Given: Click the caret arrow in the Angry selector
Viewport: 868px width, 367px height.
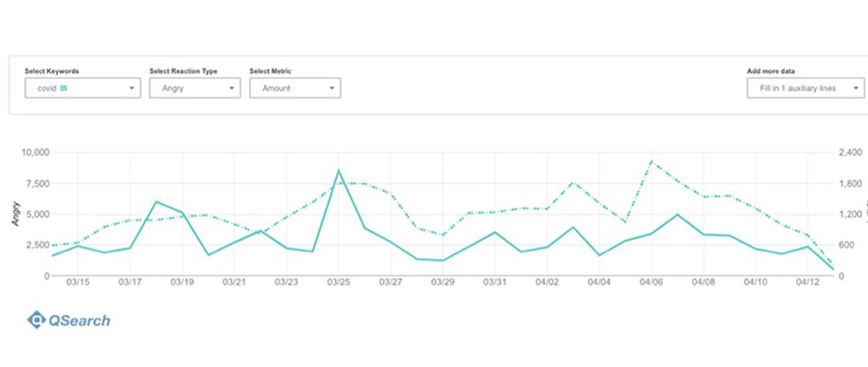Looking at the screenshot, I should (231, 88).
